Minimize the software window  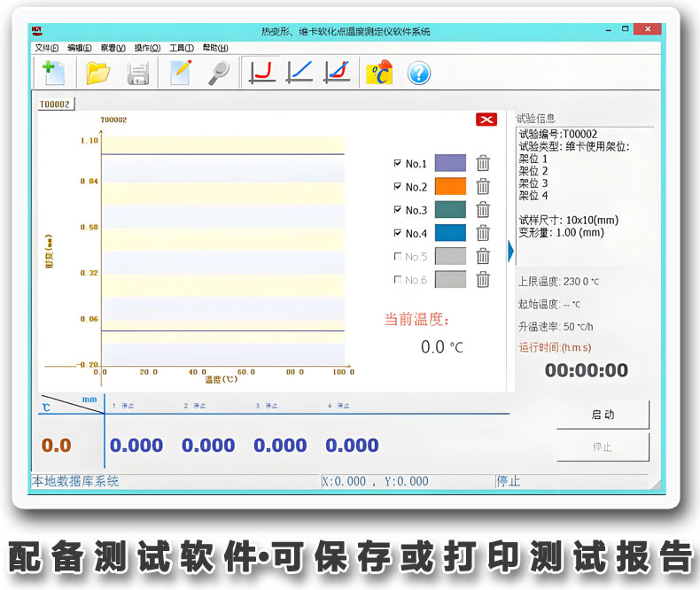(x=608, y=29)
